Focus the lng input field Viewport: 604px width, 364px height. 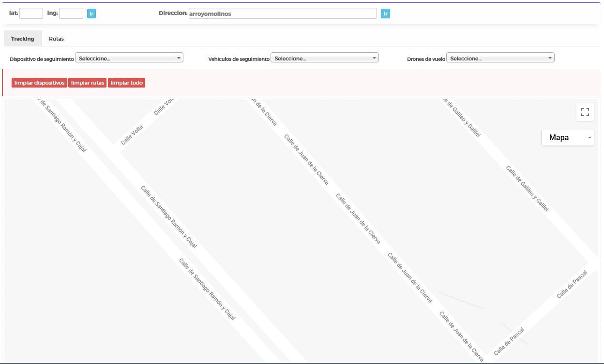pos(71,14)
